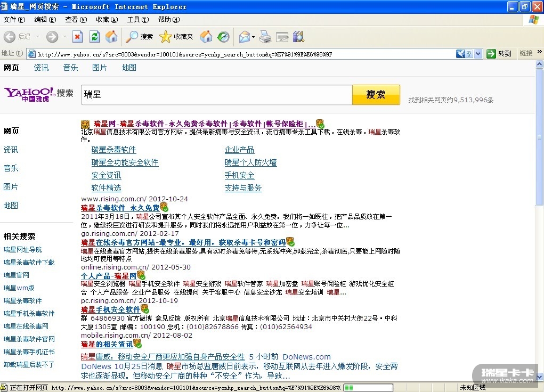Viewport: 544px width, 392px height.
Task: Click the page loading progress bar
Action: [368, 388]
